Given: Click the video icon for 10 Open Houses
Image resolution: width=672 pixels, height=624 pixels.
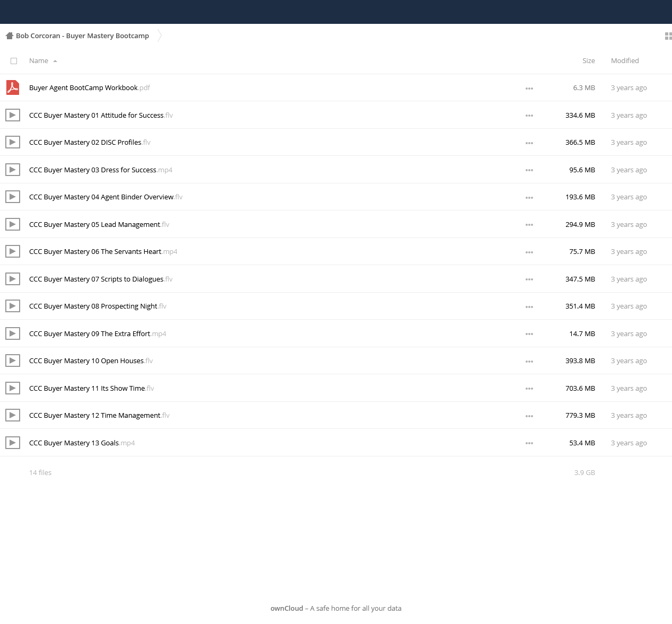Looking at the screenshot, I should [x=13, y=361].
